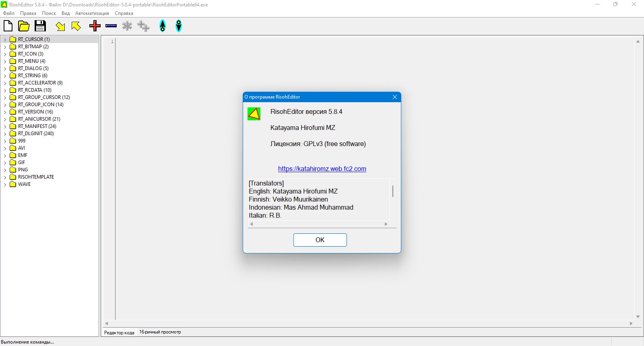Expand the RISOHTEMPLATE tree node
Viewport: 644px width, 346px height.
(5, 177)
